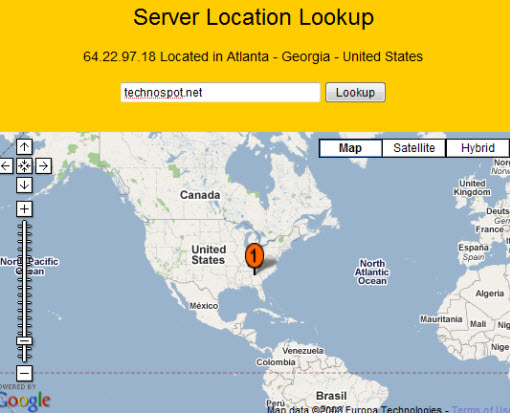This screenshot has height=413, width=510.
Task: Click the Mauritania map label
Action: click(441, 319)
